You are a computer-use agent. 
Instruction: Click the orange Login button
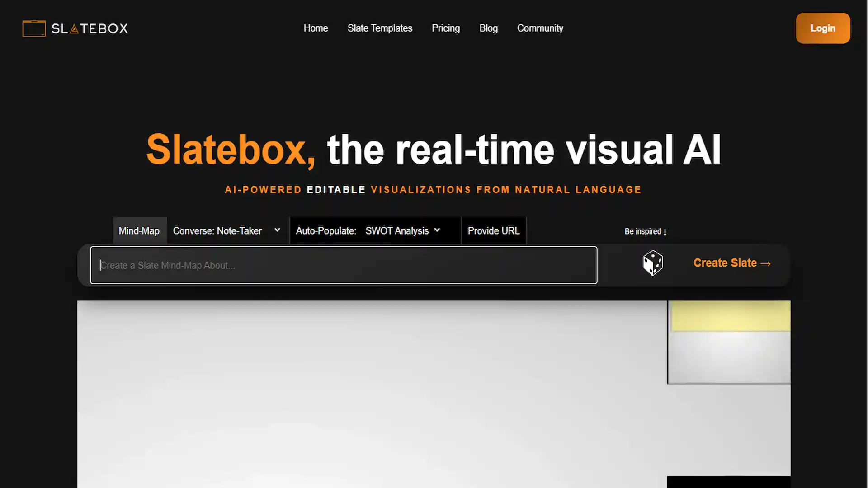(x=823, y=28)
